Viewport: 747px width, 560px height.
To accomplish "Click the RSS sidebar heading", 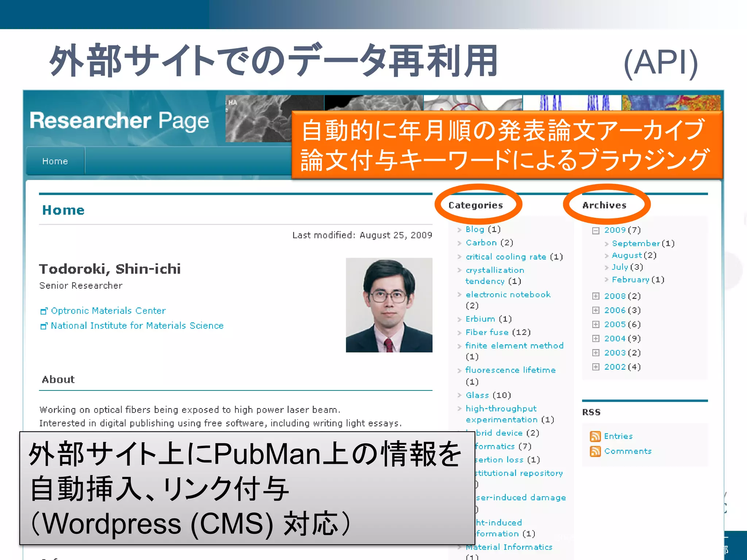I will (591, 412).
